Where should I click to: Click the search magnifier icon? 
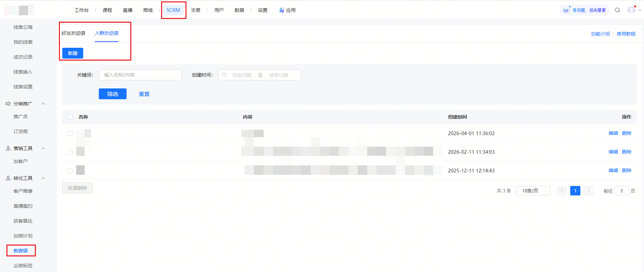coord(618,10)
